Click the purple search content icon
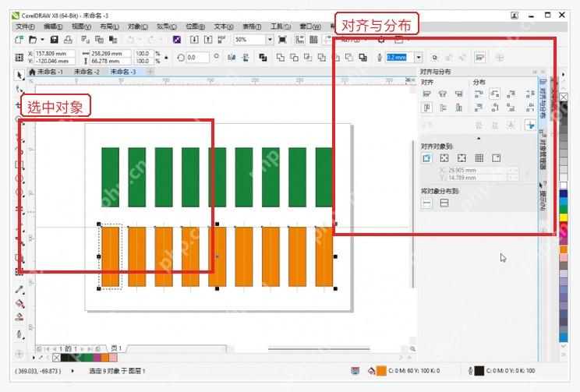The image size is (580, 392). [x=177, y=39]
